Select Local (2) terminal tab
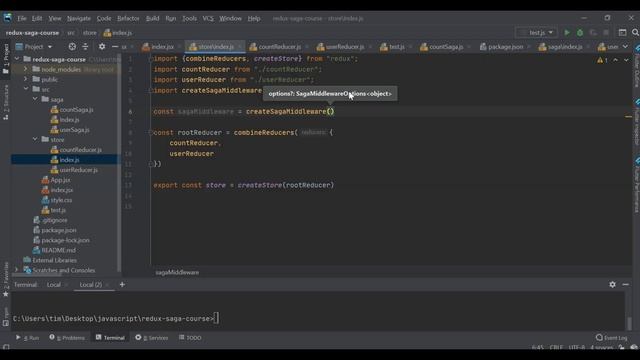The height and width of the screenshot is (360, 640). pos(91,284)
